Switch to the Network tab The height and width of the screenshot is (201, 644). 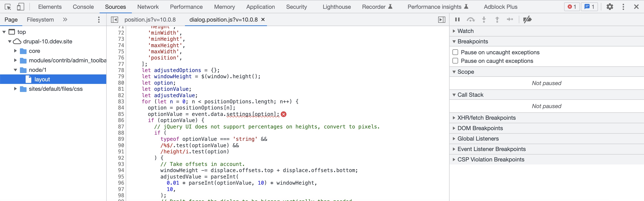pyautogui.click(x=148, y=7)
